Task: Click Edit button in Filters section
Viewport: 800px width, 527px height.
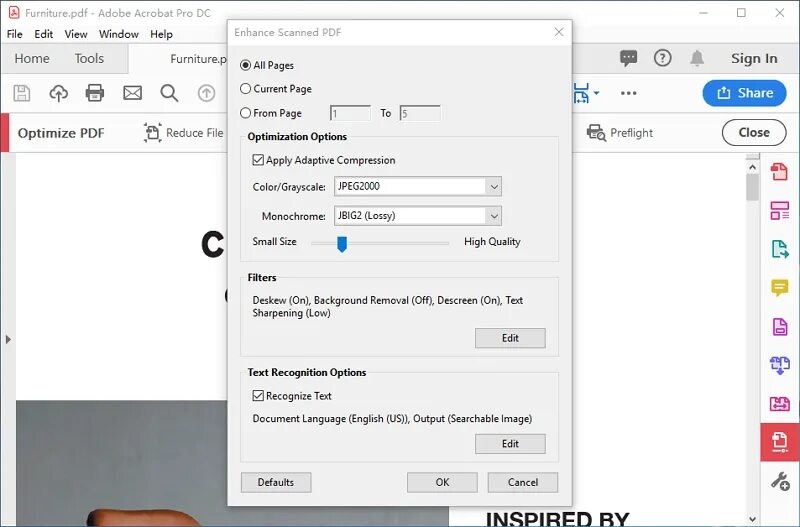Action: coord(510,338)
